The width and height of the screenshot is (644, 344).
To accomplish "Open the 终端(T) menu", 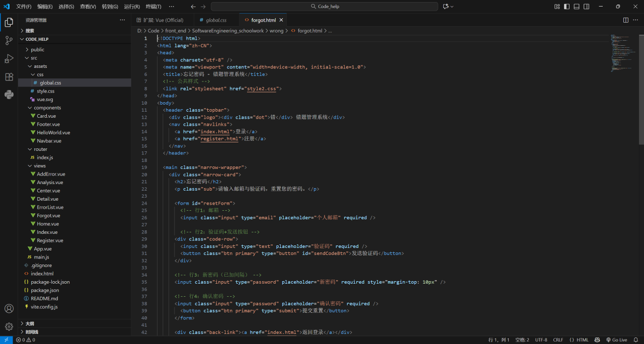I will click(153, 7).
